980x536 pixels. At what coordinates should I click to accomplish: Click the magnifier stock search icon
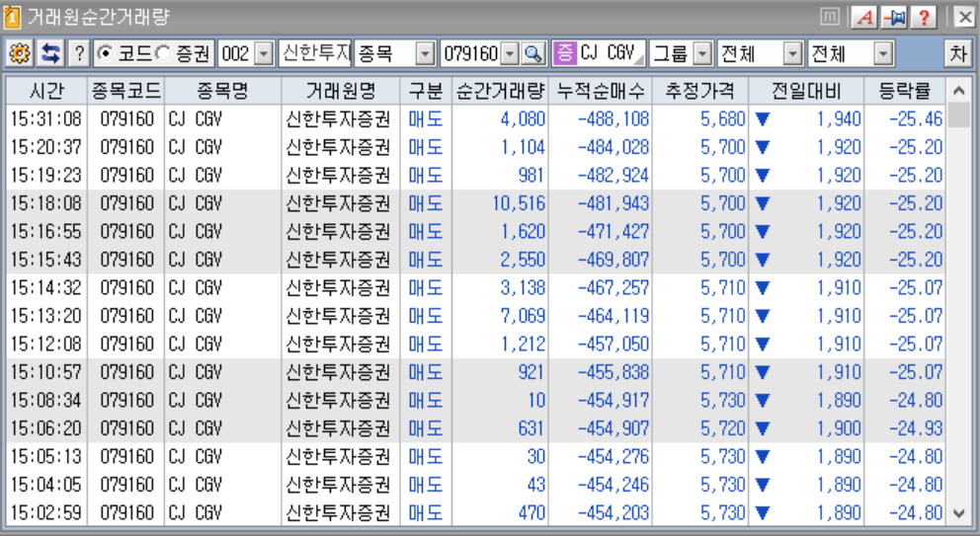tap(533, 53)
